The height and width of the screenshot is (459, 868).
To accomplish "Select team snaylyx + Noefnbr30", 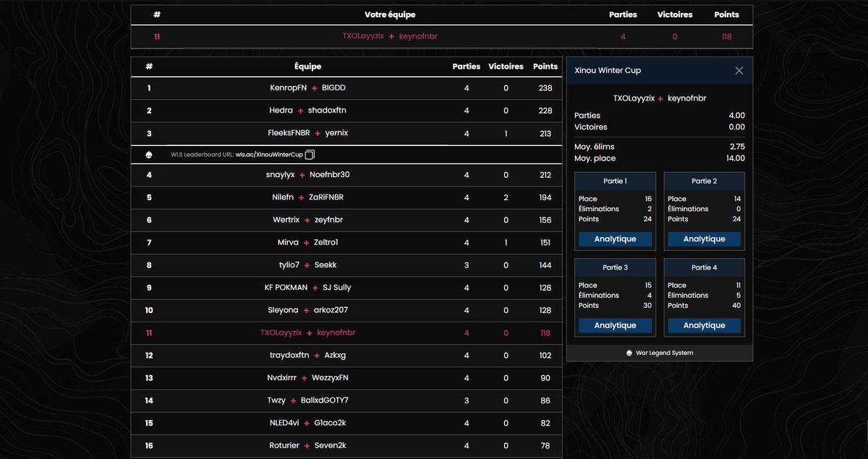I will 346,175.
